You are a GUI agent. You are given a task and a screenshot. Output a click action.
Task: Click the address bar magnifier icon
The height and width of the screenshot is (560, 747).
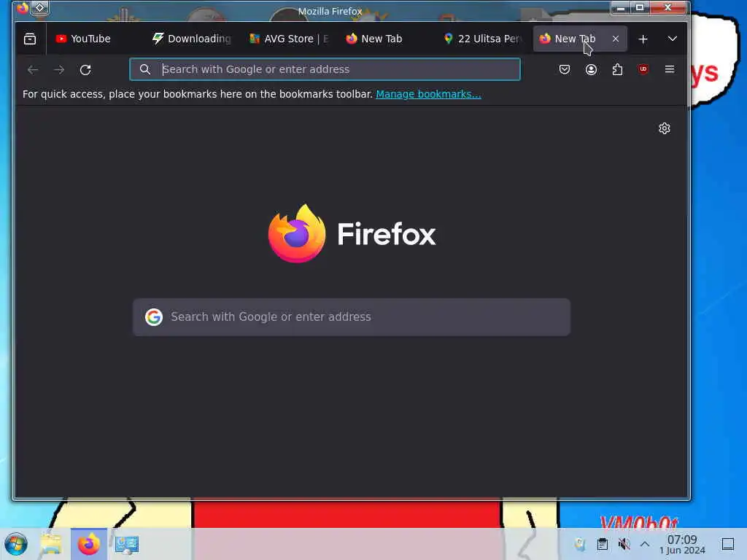point(145,69)
